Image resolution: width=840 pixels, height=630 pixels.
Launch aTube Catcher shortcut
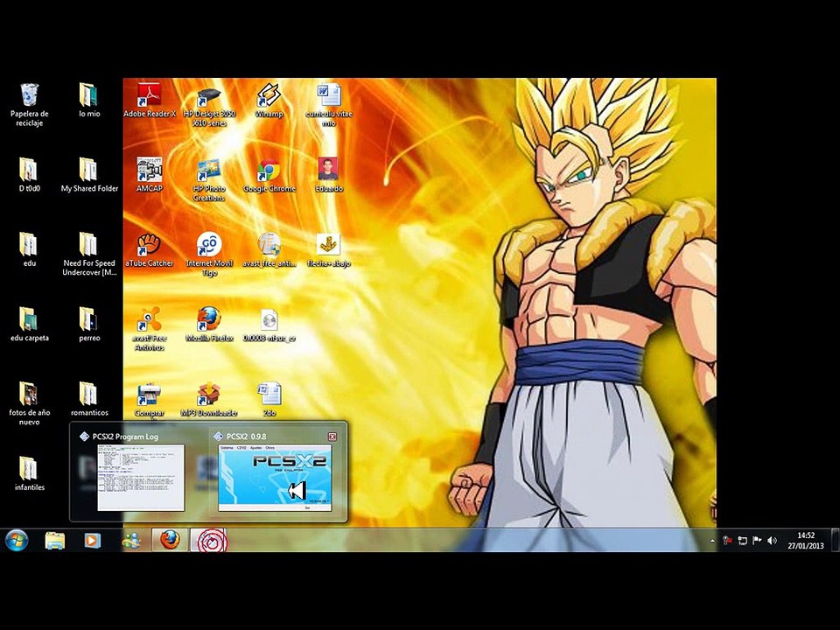tap(150, 245)
